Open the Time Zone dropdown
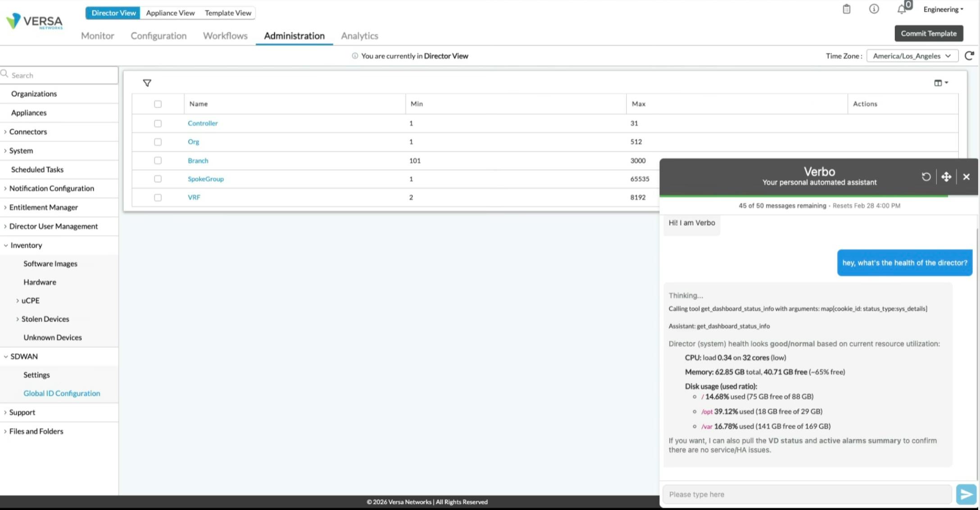Screen dimensions: 980x510 click(912, 55)
